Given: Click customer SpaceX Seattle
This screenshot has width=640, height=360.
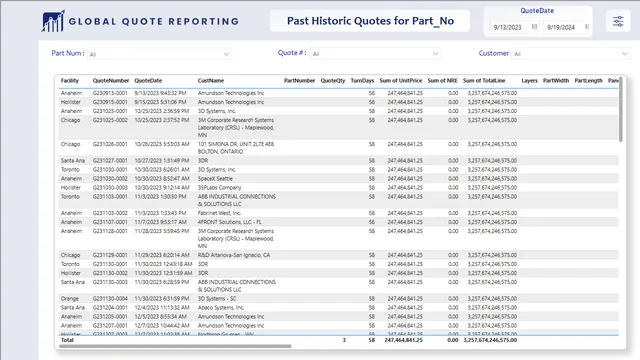Looking at the screenshot, I should pos(215,178).
